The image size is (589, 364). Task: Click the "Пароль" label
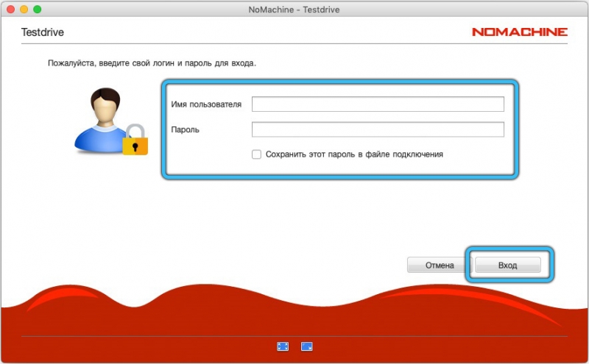pos(186,130)
